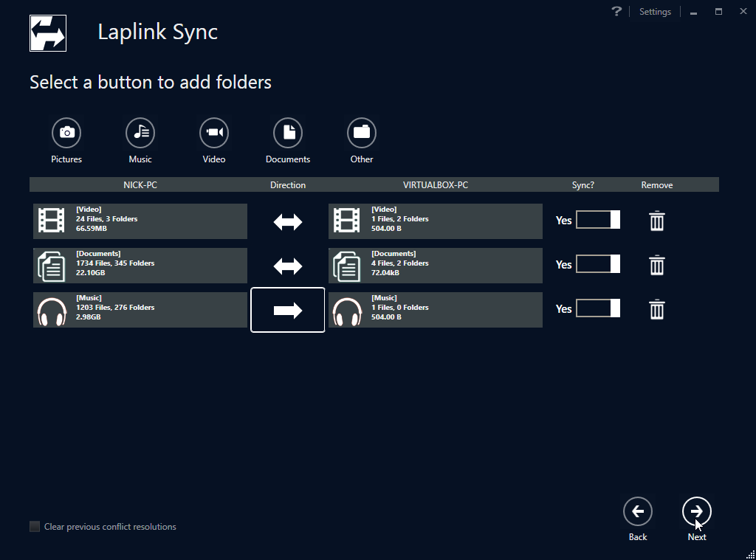Click the Other folder icon

tap(362, 133)
